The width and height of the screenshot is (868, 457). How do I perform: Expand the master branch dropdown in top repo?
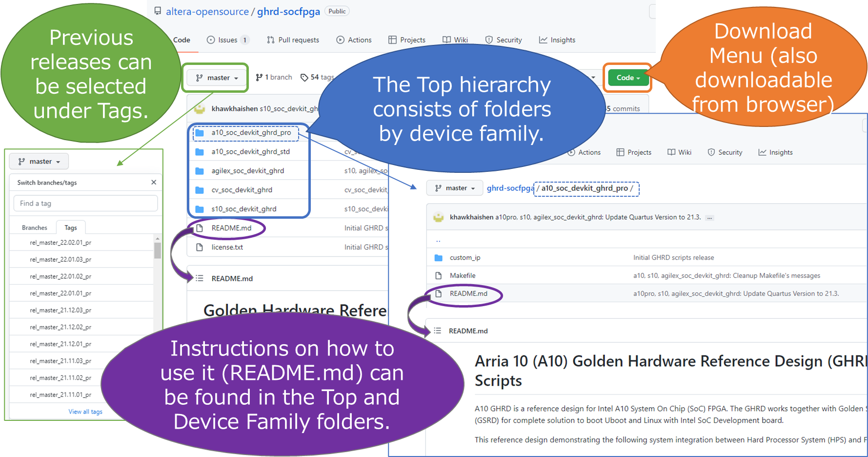(x=217, y=78)
